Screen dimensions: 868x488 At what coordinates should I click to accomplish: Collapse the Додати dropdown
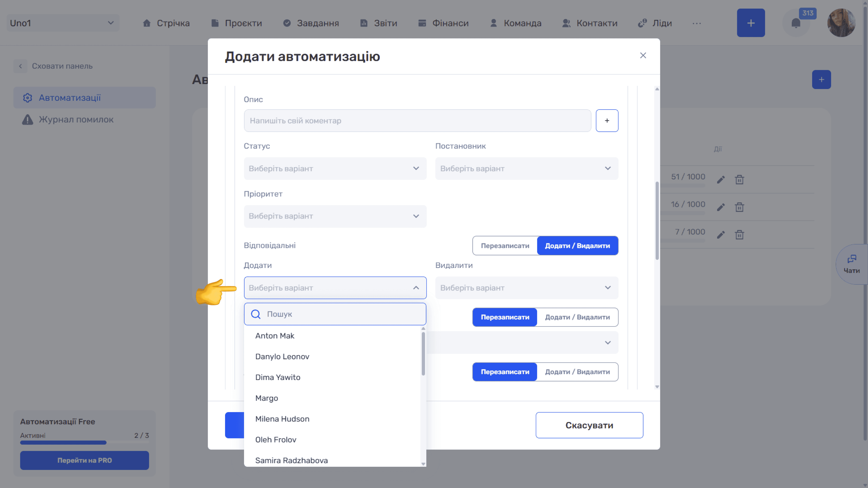(x=335, y=288)
